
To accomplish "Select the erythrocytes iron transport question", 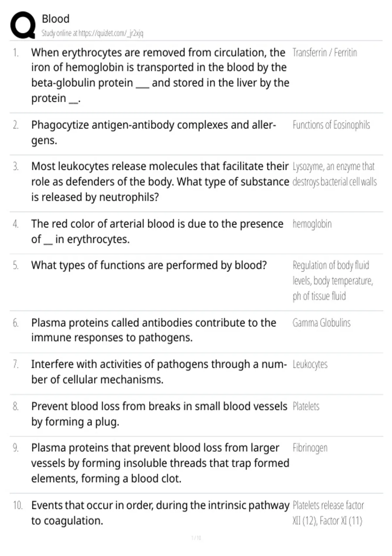I will click(x=160, y=75).
